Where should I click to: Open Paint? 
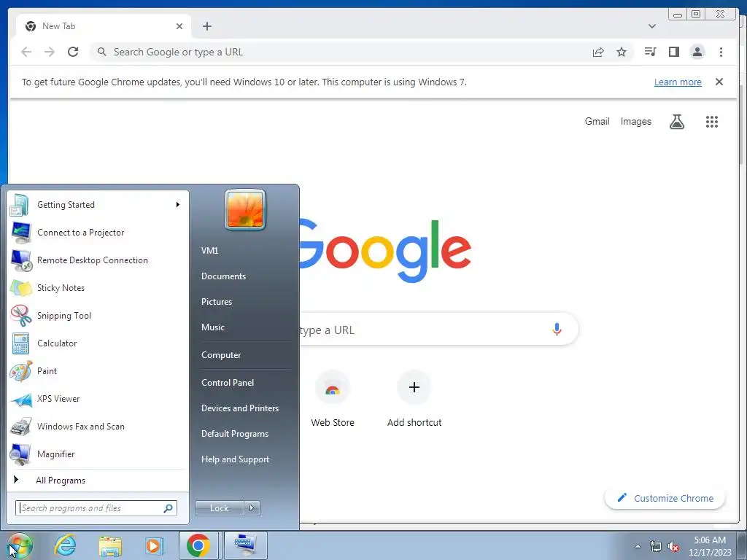[98, 371]
